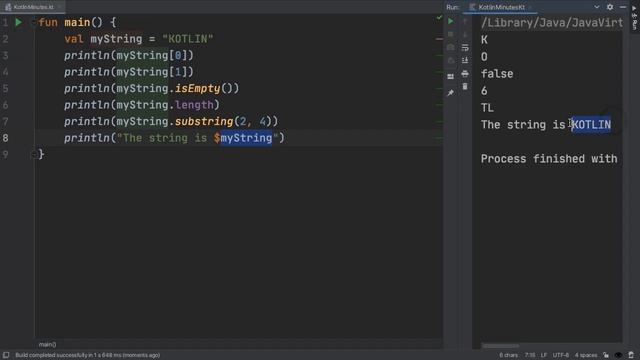Expand Run panel view options chevron
Image resolution: width=640 pixels, height=360 pixels.
[x=597, y=7]
